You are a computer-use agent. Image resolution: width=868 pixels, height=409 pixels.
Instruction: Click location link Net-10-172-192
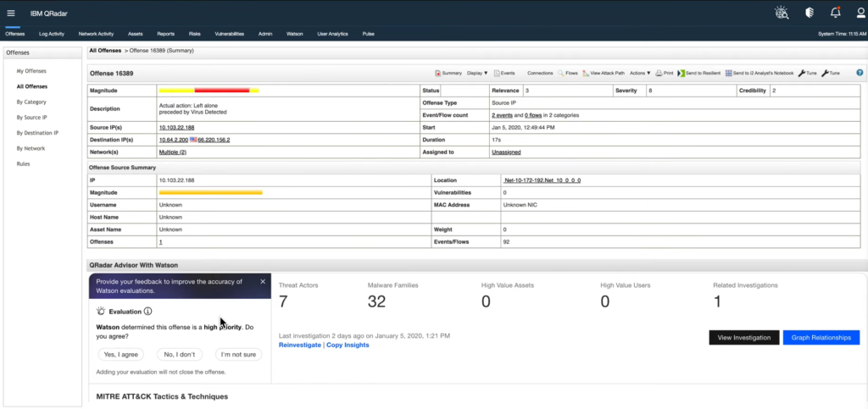point(542,180)
